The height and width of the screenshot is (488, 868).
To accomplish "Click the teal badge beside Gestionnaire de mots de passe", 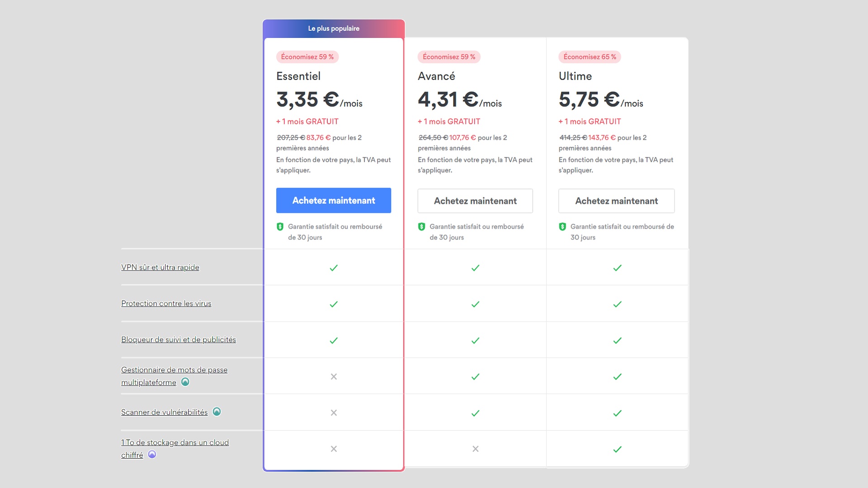I will pos(185,382).
